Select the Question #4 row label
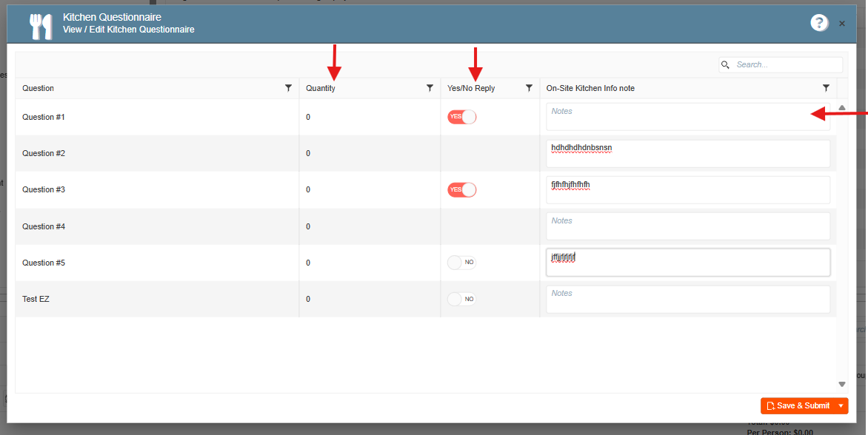Screen dimensions: 868x435 click(44, 226)
